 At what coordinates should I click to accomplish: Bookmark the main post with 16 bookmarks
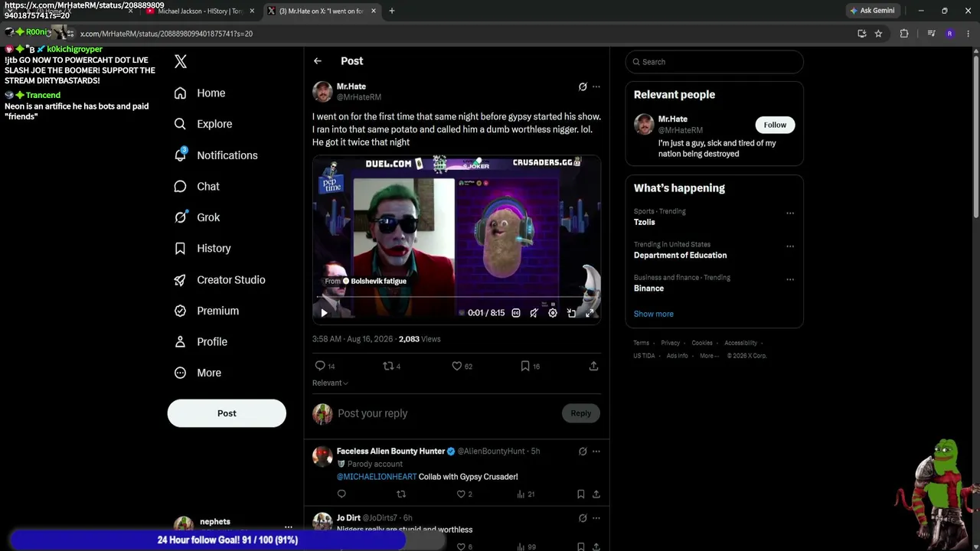coord(525,366)
